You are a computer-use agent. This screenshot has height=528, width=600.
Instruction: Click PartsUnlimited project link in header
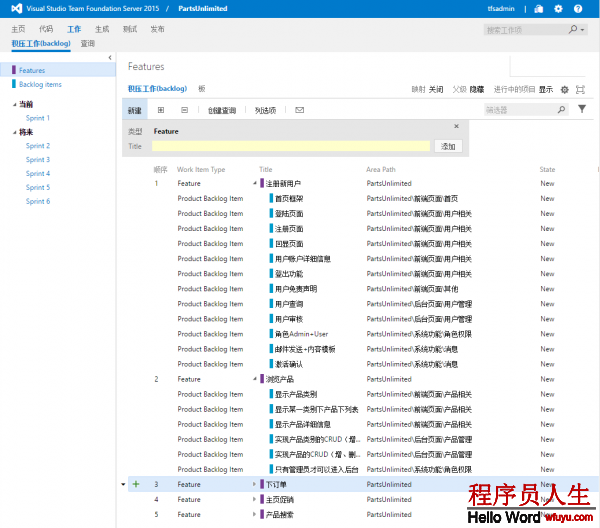pos(203,8)
